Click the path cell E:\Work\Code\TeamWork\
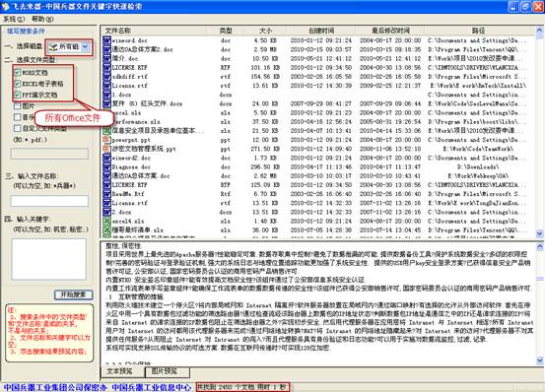The height and width of the screenshot is (392, 545). 478,149
